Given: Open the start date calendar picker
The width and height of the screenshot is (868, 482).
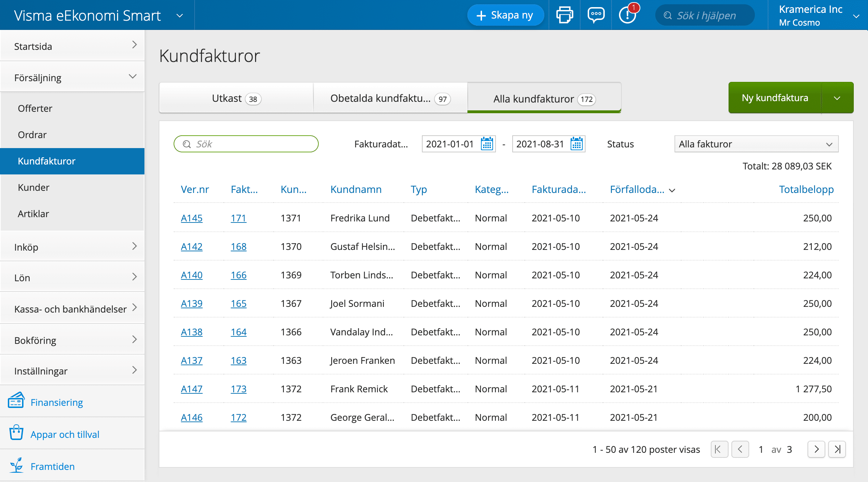Looking at the screenshot, I should pos(487,144).
